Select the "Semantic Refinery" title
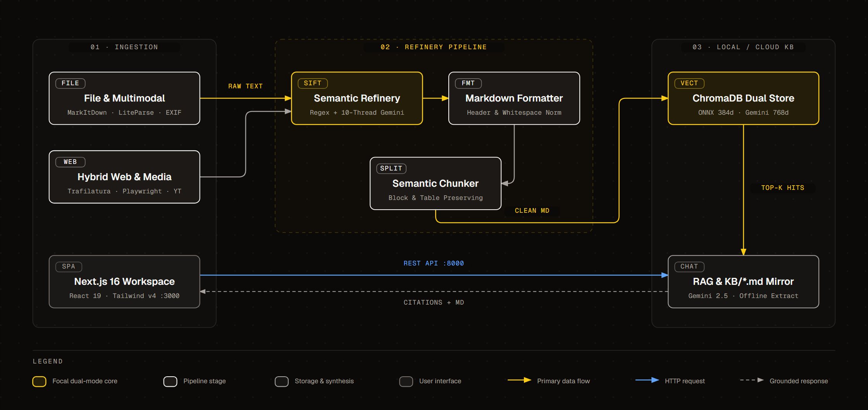 [357, 98]
